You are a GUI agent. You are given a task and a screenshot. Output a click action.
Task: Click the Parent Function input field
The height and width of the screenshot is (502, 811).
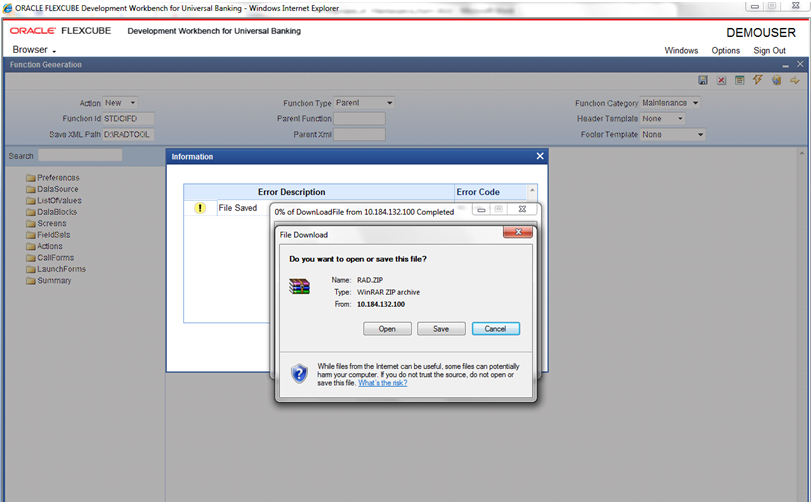[x=359, y=118]
